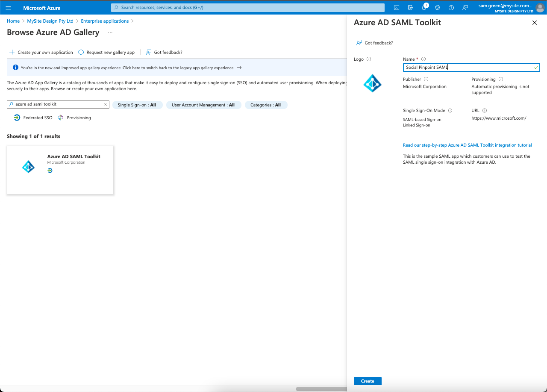Open the SAML Toolkit integration tutorial link
This screenshot has height=392, width=547.
pyautogui.click(x=467, y=145)
